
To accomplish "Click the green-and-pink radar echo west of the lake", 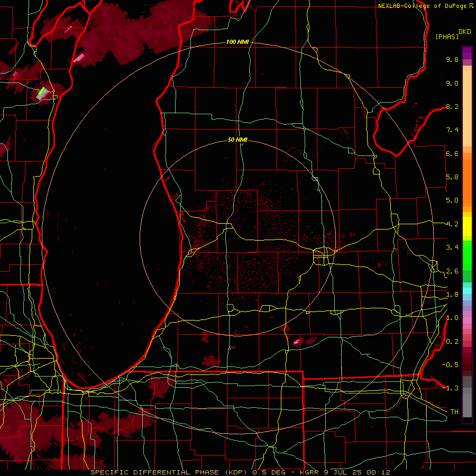I will pyautogui.click(x=42, y=93).
